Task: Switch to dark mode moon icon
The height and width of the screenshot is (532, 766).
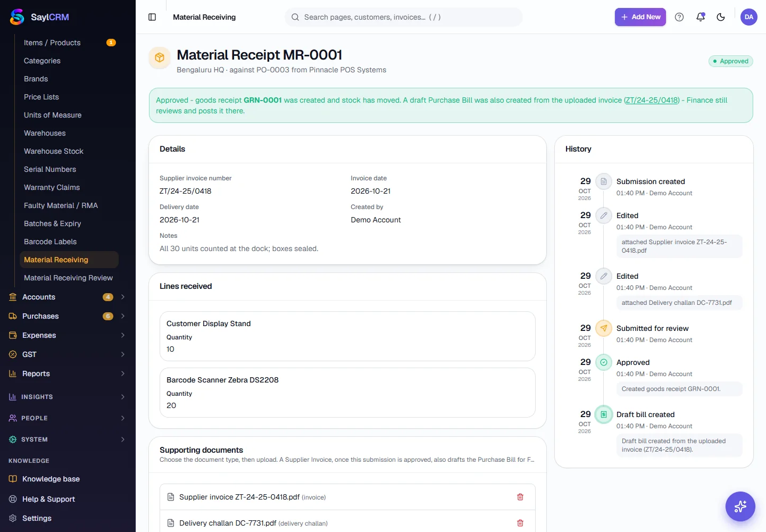Action: pos(721,17)
